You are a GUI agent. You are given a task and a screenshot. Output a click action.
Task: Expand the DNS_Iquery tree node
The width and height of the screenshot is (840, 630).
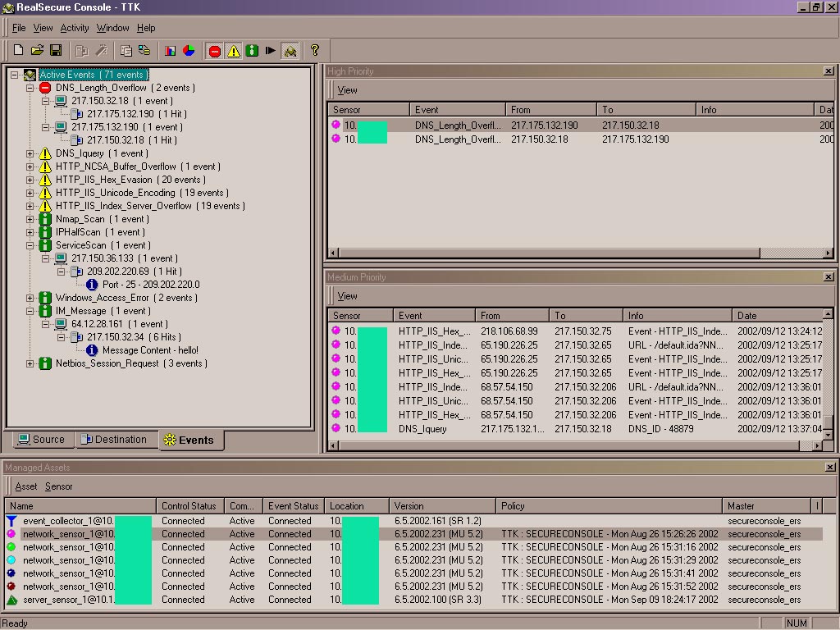30,153
